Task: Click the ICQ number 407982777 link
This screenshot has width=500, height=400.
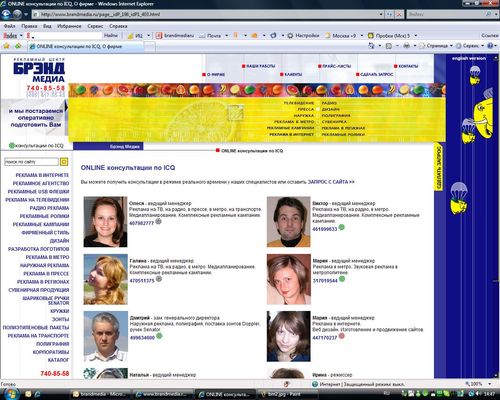Action: [x=142, y=223]
